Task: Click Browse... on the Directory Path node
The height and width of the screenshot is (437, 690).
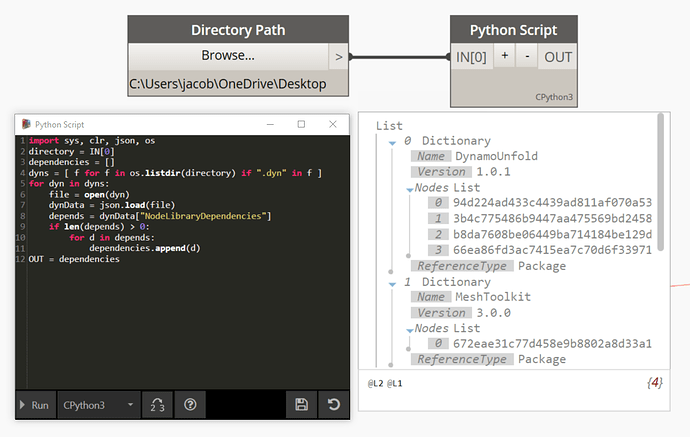Action: [228, 56]
